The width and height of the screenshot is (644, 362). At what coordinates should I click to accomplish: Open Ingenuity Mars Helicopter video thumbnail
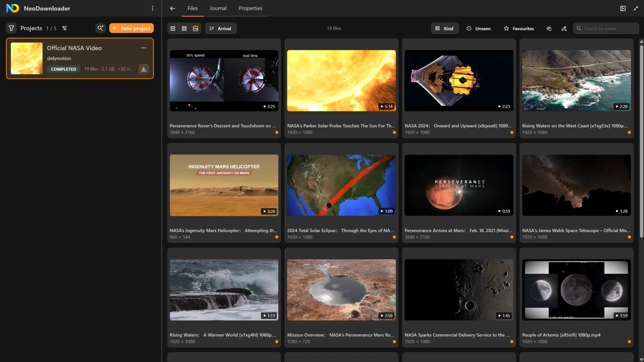pyautogui.click(x=224, y=185)
